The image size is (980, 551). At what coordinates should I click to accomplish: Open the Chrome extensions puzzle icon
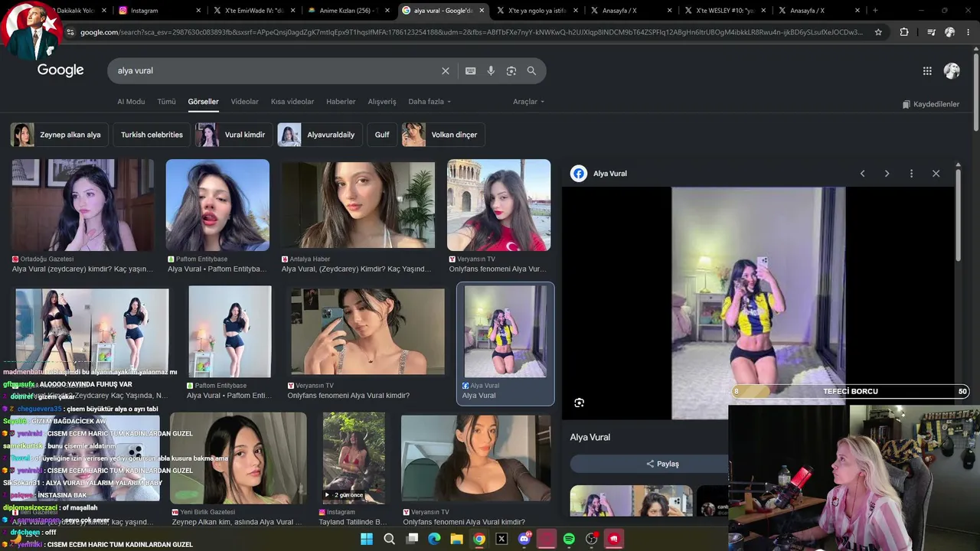(x=904, y=32)
